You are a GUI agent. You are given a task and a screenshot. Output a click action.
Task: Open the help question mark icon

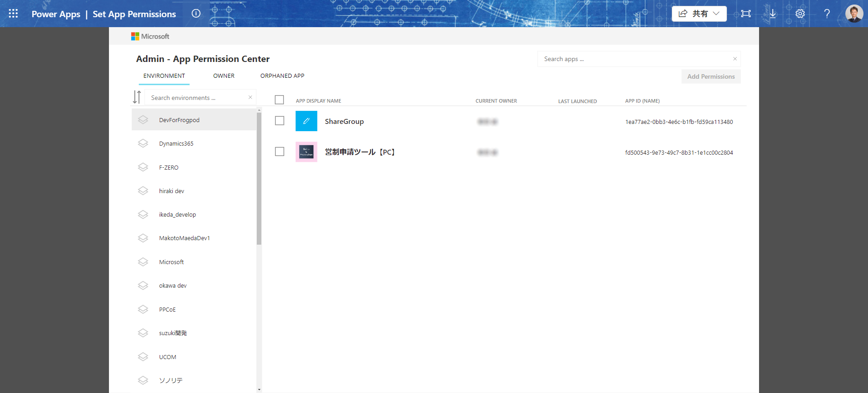[827, 14]
